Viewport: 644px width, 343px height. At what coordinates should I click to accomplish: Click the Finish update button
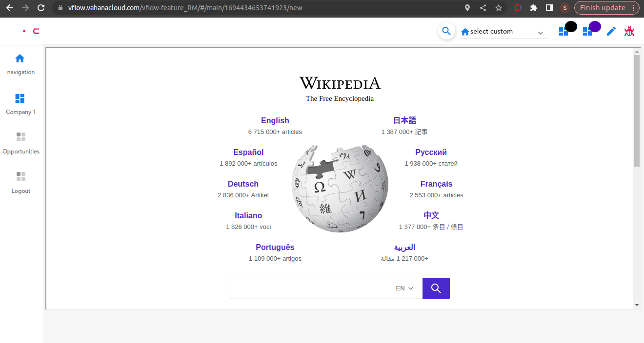pos(607,8)
